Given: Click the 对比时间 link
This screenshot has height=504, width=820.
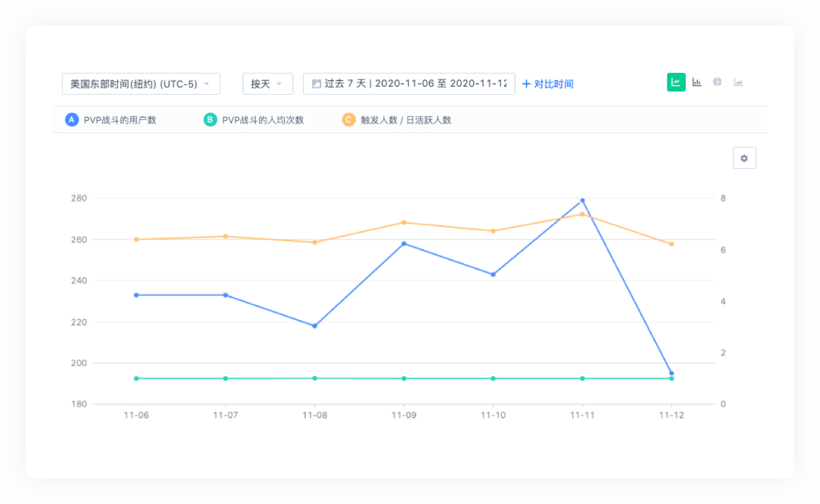Looking at the screenshot, I should [547, 84].
